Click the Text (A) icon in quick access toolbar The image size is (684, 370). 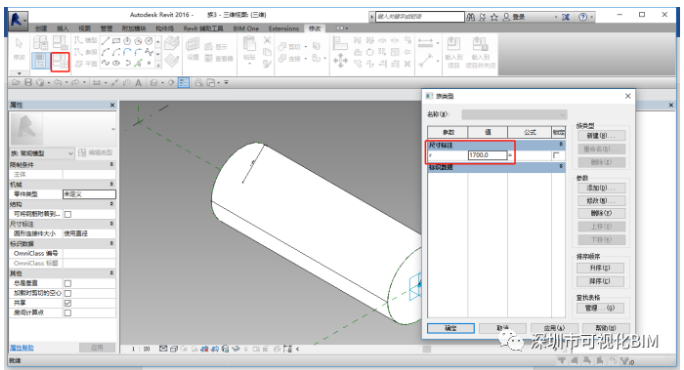click(138, 82)
